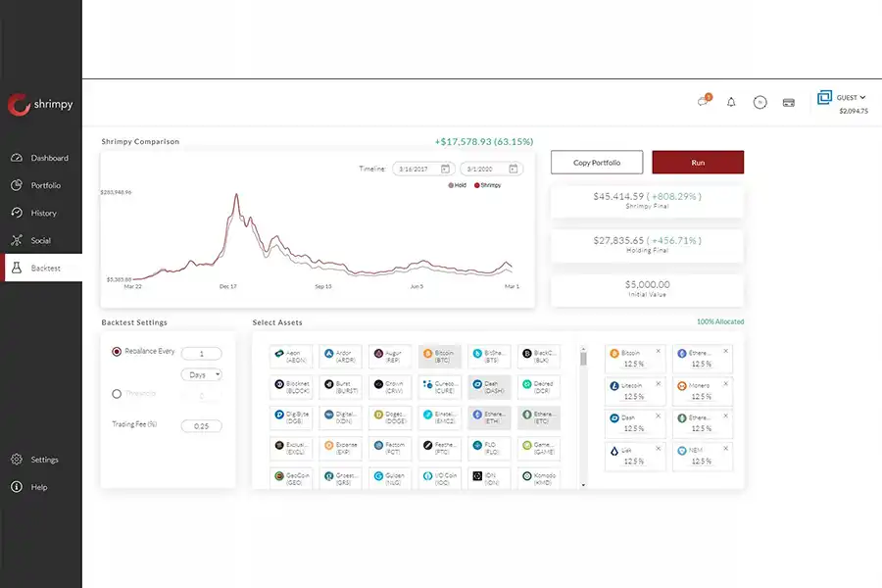This screenshot has width=882, height=588.
Task: Select the Feathercoin (FTC) asset
Action: coord(440,449)
